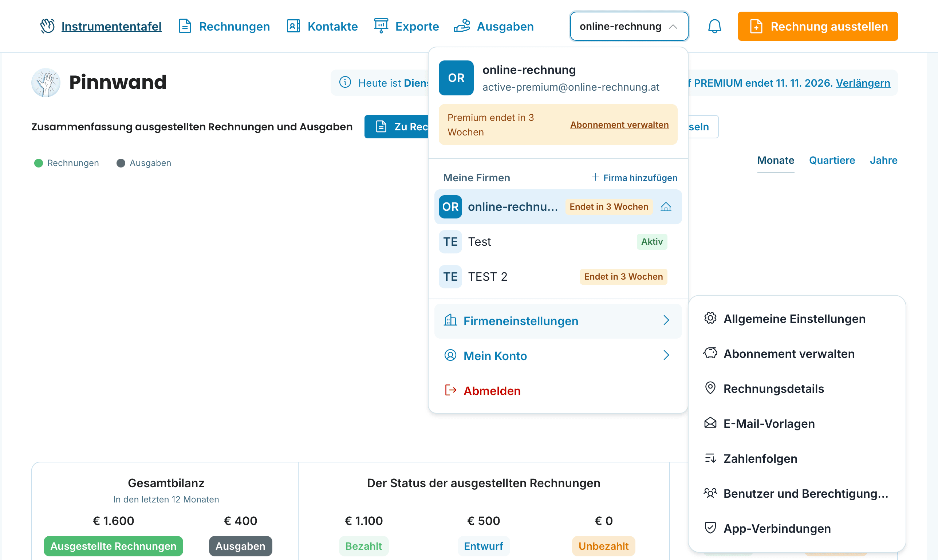Screen dimensions: 938x560
Task: Click the Ausgaben hand-with-coins icon
Action: 462,25
